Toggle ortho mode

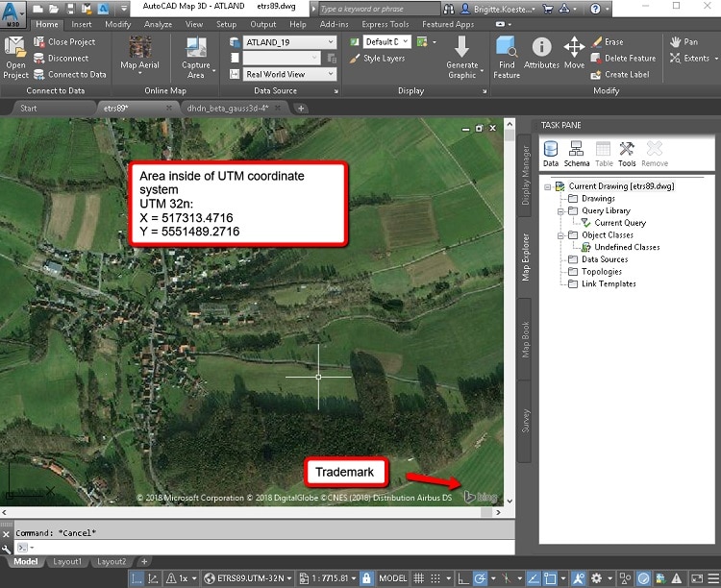pos(463,577)
